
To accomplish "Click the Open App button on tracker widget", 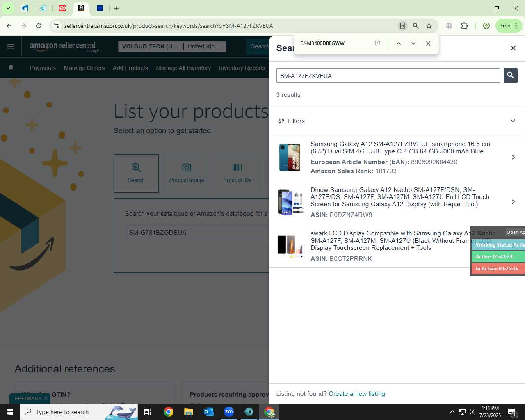I will click(x=516, y=232).
